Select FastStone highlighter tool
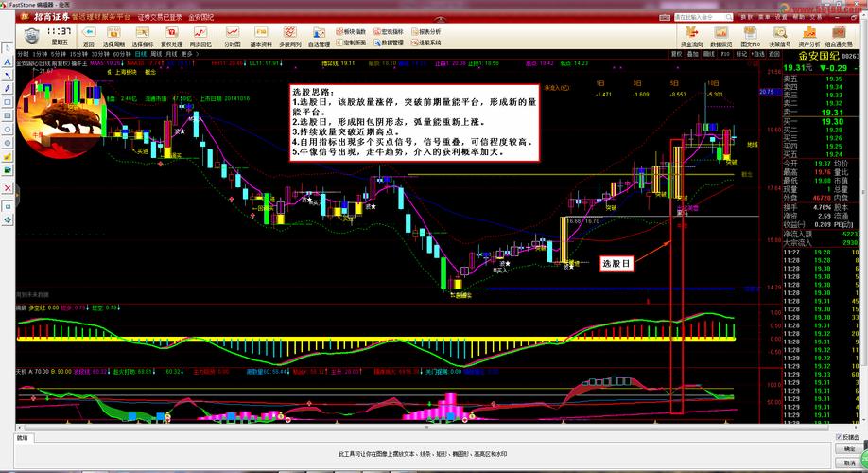 pyautogui.click(x=8, y=157)
